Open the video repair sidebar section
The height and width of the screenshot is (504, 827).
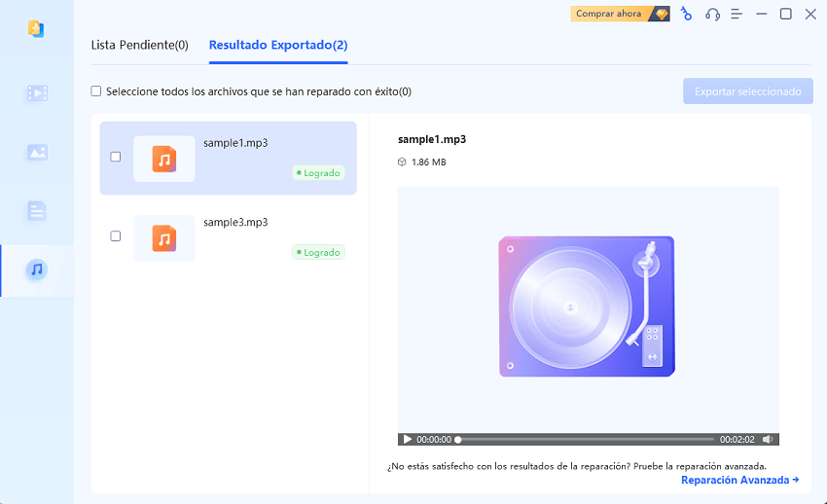(37, 93)
